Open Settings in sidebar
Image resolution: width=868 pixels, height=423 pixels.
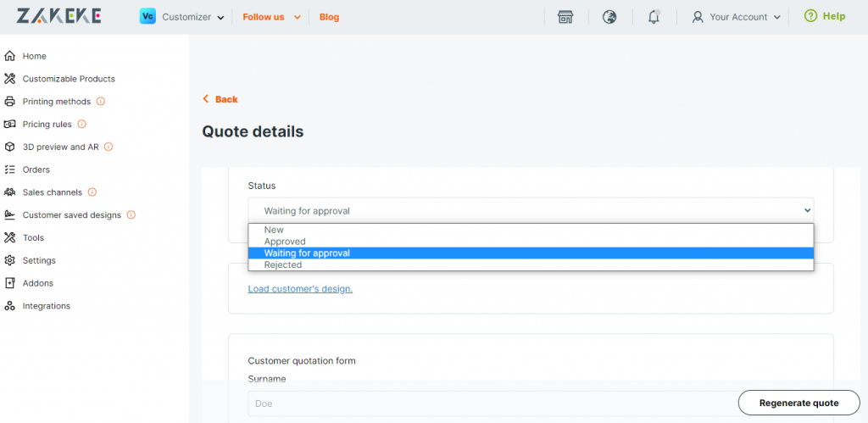click(39, 260)
